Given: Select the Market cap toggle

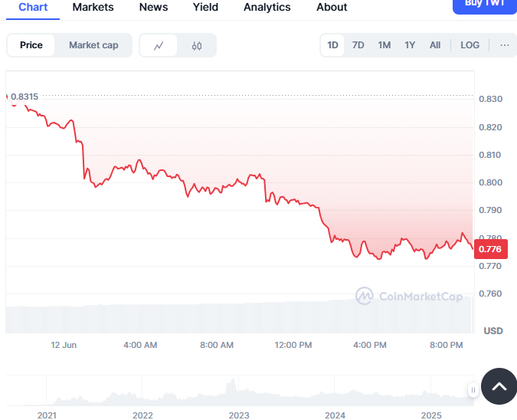Looking at the screenshot, I should 93,45.
